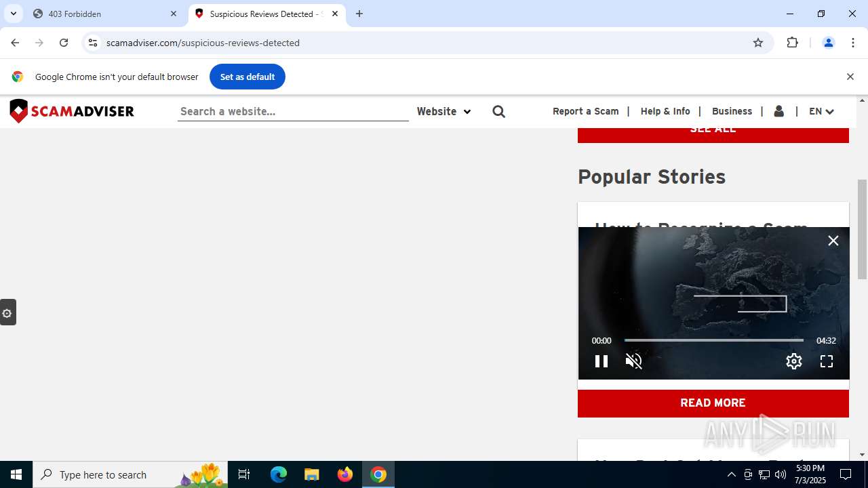Screen dimensions: 868x488
Task: Show hidden system tray icons
Action: (x=731, y=474)
